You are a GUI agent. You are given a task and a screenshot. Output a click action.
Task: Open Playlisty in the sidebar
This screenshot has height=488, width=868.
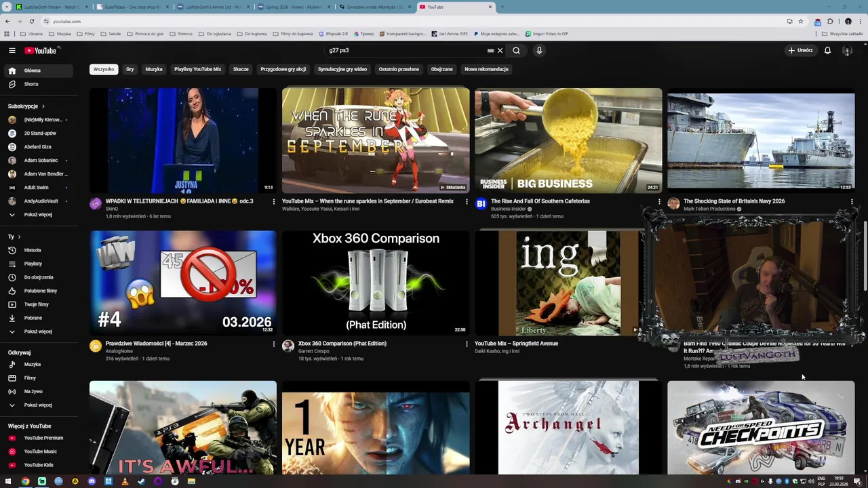click(x=38, y=264)
